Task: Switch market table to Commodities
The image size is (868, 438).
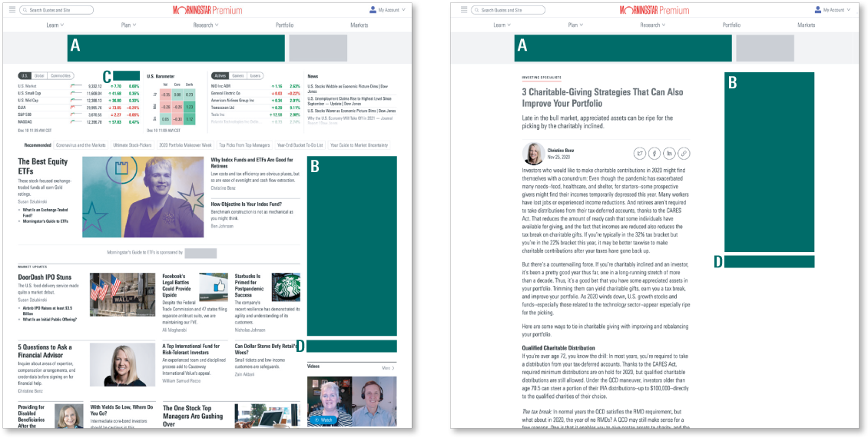Action: [61, 76]
